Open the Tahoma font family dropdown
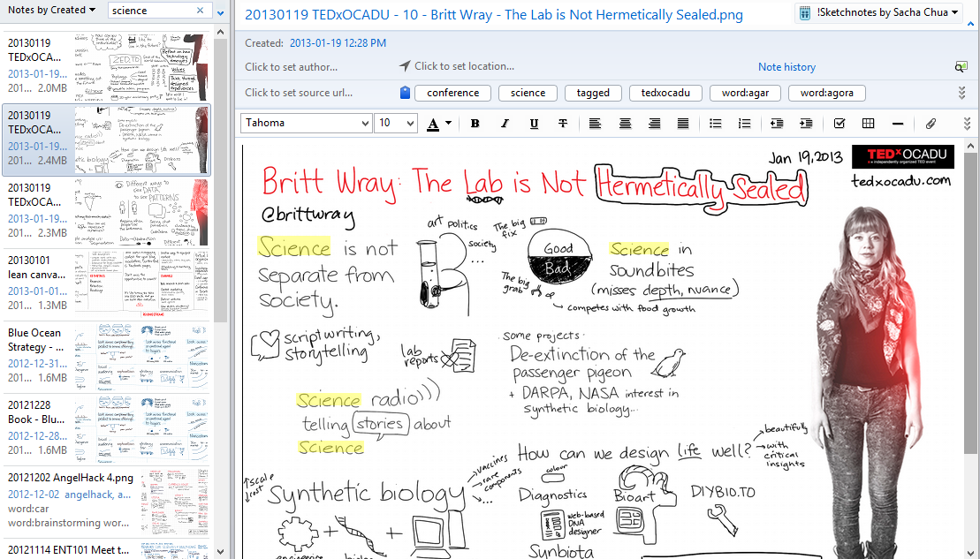This screenshot has width=980, height=559. coord(306,124)
